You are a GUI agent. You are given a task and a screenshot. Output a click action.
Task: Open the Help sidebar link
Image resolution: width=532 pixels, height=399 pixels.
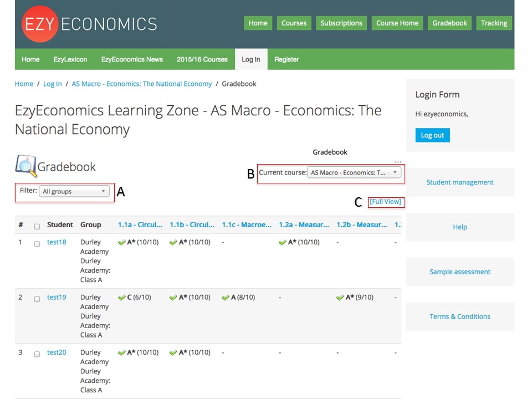(x=460, y=227)
